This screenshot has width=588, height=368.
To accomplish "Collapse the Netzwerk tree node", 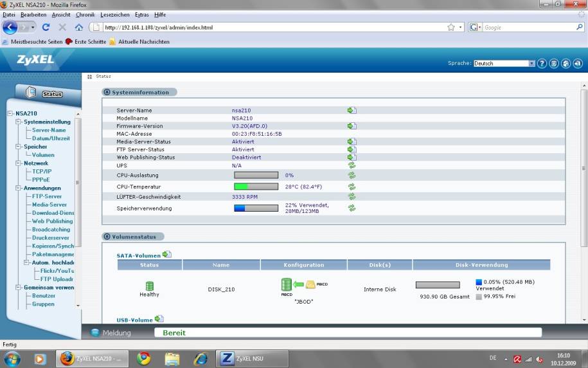I will click(19, 163).
